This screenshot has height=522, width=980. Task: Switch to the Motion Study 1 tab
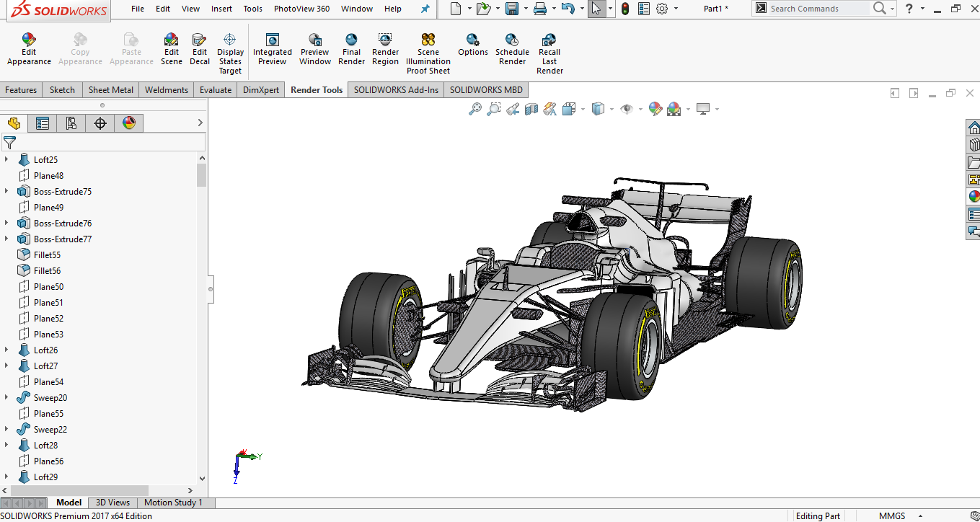(x=174, y=502)
